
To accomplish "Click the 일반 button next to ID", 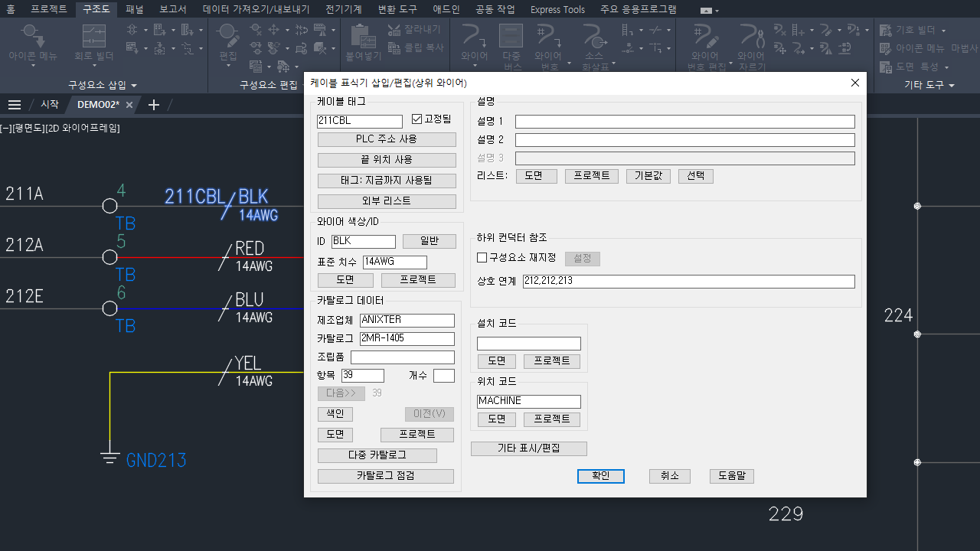I will point(430,241).
